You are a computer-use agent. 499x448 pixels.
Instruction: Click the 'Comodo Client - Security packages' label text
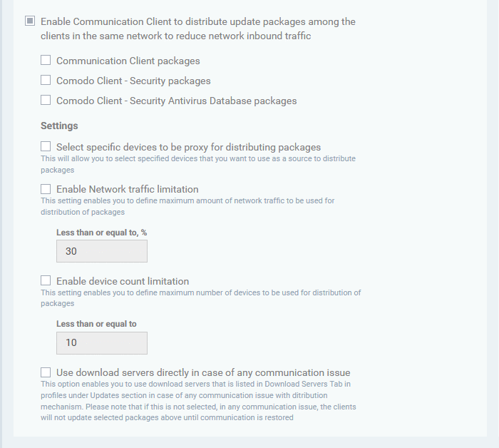[x=133, y=81]
